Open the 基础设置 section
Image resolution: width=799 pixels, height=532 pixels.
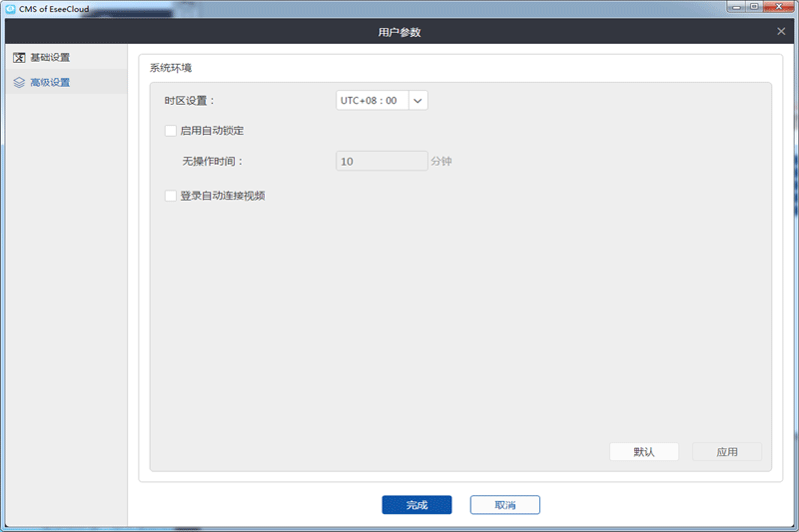66,58
